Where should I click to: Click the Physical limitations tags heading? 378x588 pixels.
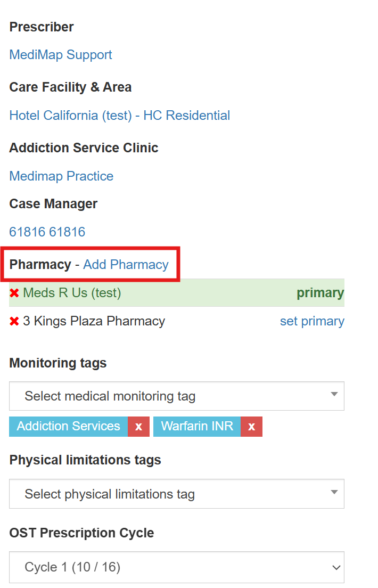pos(85,460)
